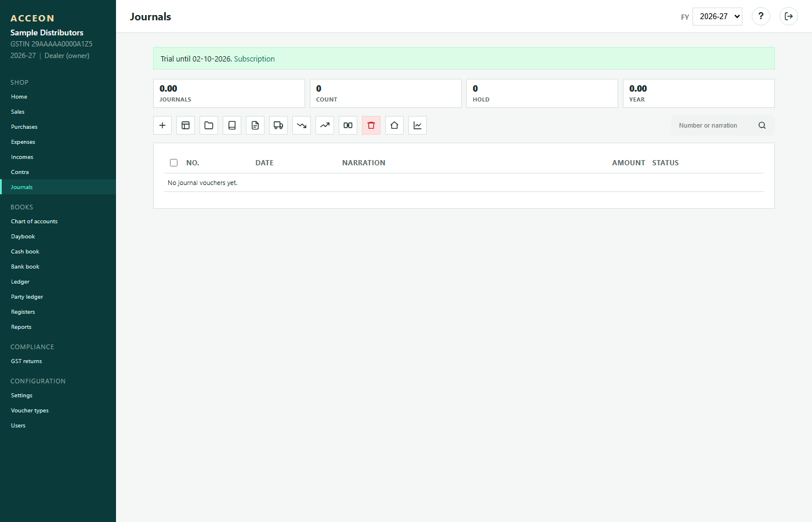812x522 pixels.
Task: Click the book icon in toolbar
Action: (x=232, y=125)
